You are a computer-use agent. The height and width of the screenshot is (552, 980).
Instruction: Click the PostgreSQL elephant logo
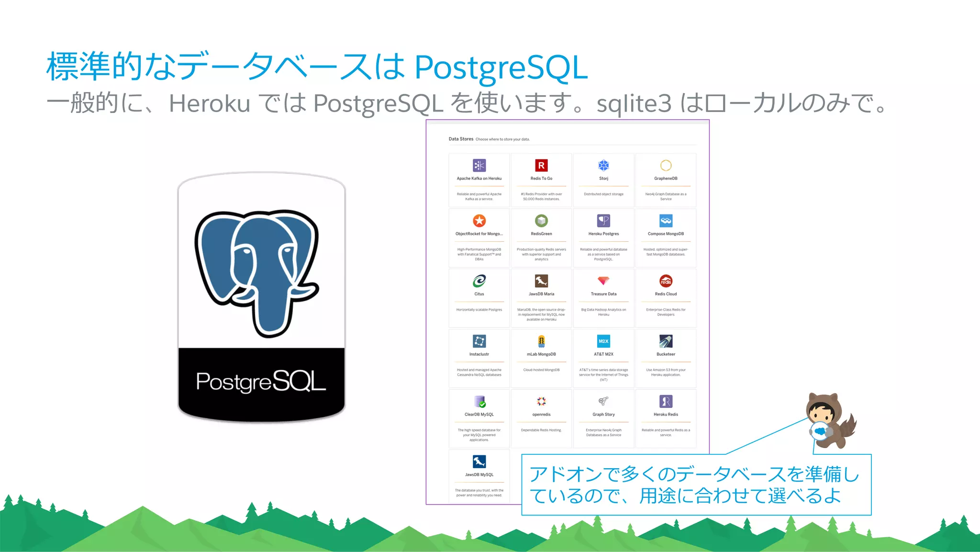coord(256,273)
